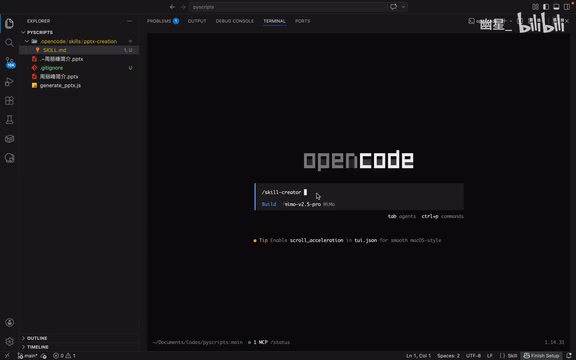Click the main* git branch in status bar

tap(28, 356)
